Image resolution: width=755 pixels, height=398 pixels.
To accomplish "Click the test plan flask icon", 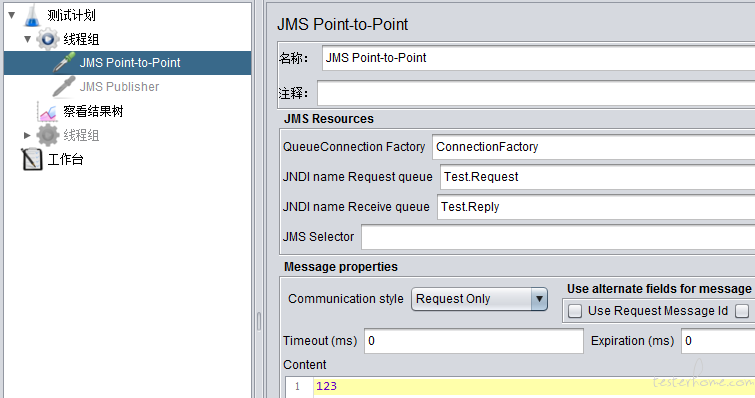I will pyautogui.click(x=32, y=15).
